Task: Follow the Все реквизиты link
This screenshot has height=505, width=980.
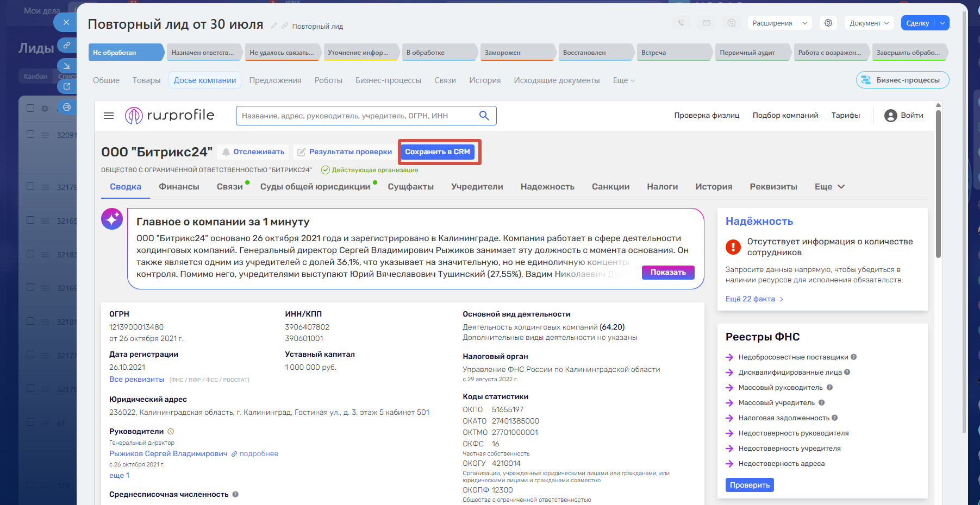Action: (x=136, y=380)
